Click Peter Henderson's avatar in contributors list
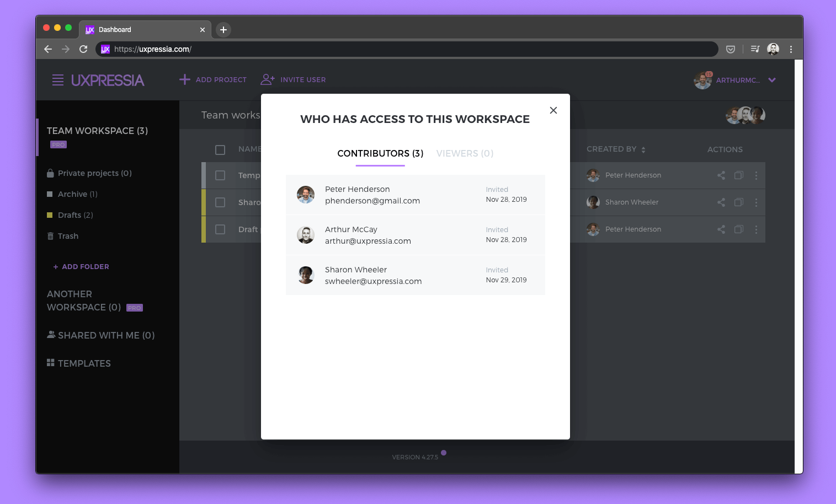Viewport: 836px width, 504px height. [306, 195]
